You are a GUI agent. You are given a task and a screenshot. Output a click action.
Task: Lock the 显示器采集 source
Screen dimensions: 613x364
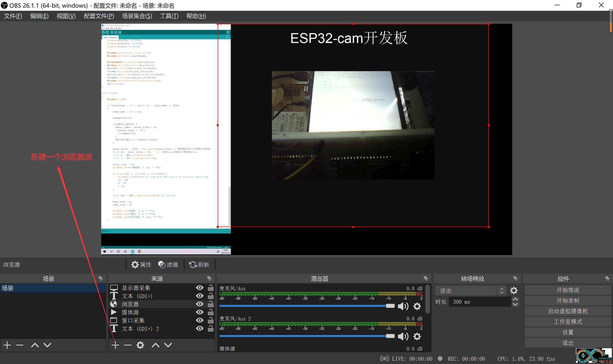coord(210,287)
